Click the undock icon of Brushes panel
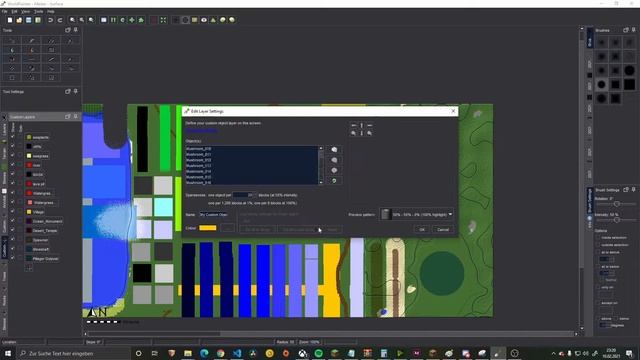Screen dimensions: 640x360 (x=626, y=30)
